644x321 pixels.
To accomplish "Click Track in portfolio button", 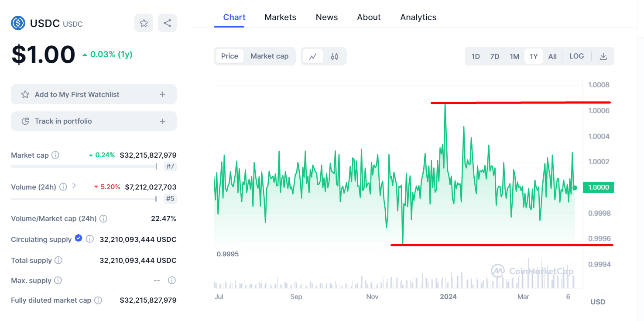I will (94, 121).
